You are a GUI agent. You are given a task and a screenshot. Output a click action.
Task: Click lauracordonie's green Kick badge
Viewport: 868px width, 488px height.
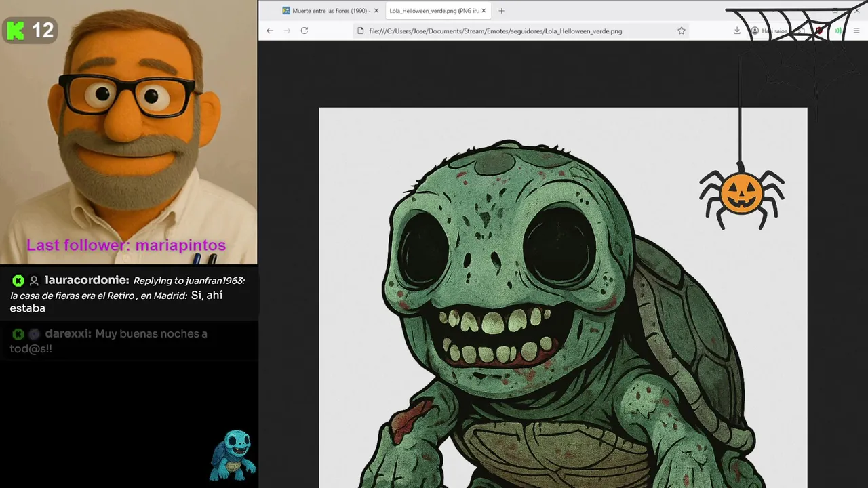click(x=18, y=281)
